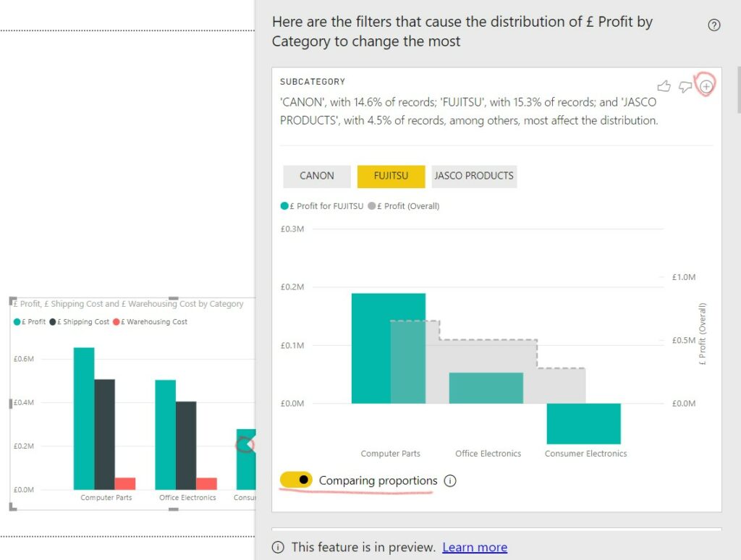741x560 pixels.
Task: Add insight to report with plus icon
Action: click(x=706, y=86)
